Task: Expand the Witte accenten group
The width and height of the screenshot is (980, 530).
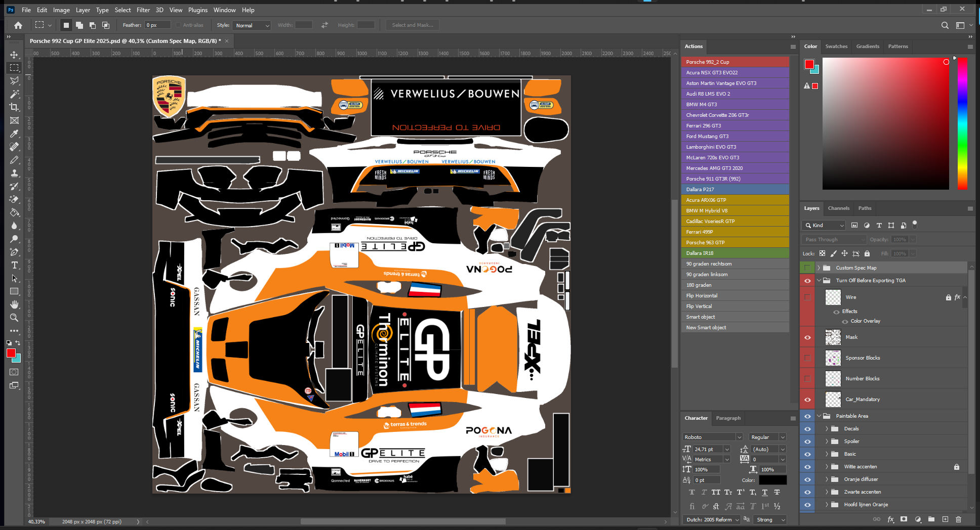Action: point(827,467)
